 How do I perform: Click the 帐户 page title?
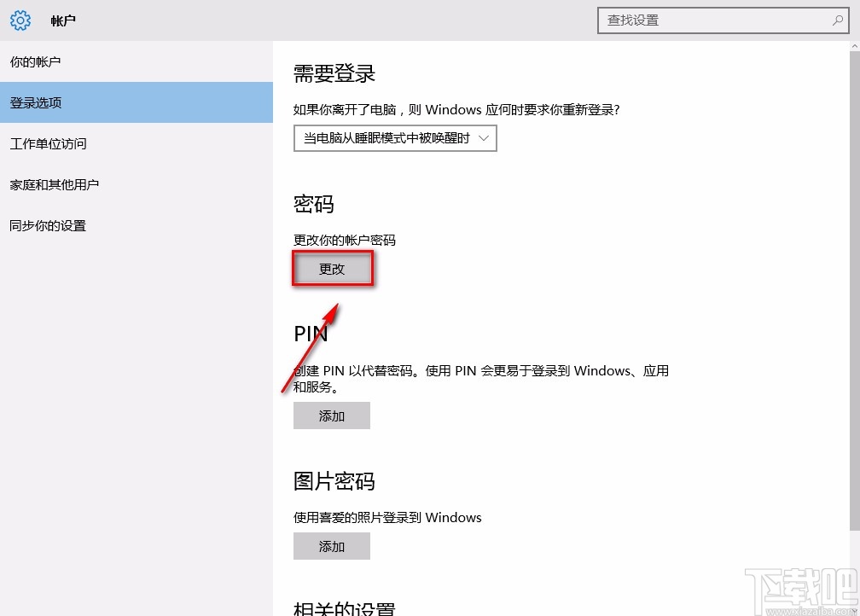tap(63, 20)
